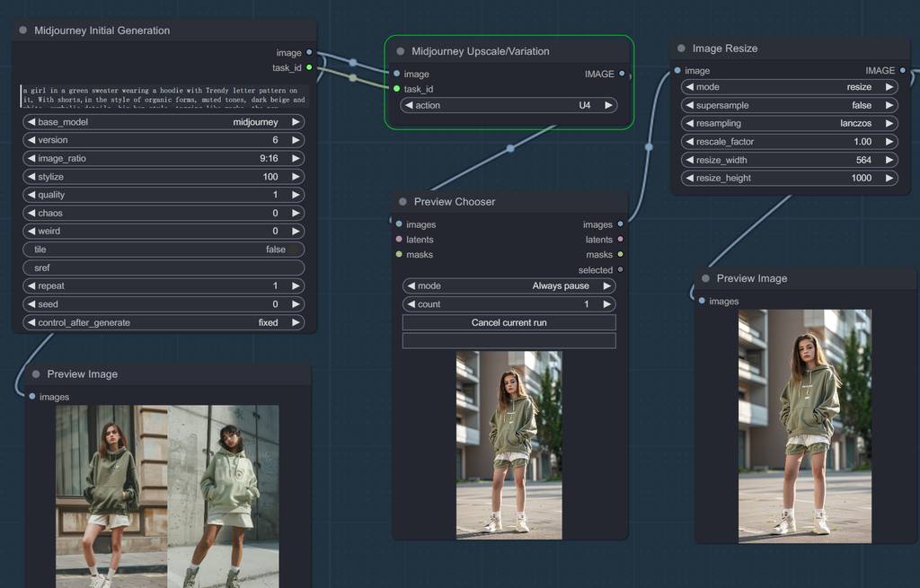Decrease the stylize value with left arrow
Screen dimensions: 920x588
[x=31, y=177]
